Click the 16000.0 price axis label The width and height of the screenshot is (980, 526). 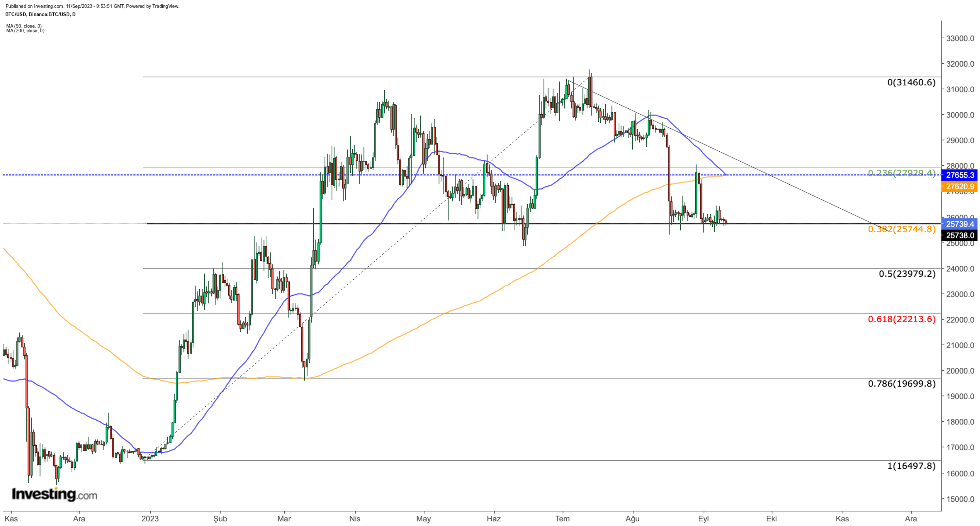point(960,473)
